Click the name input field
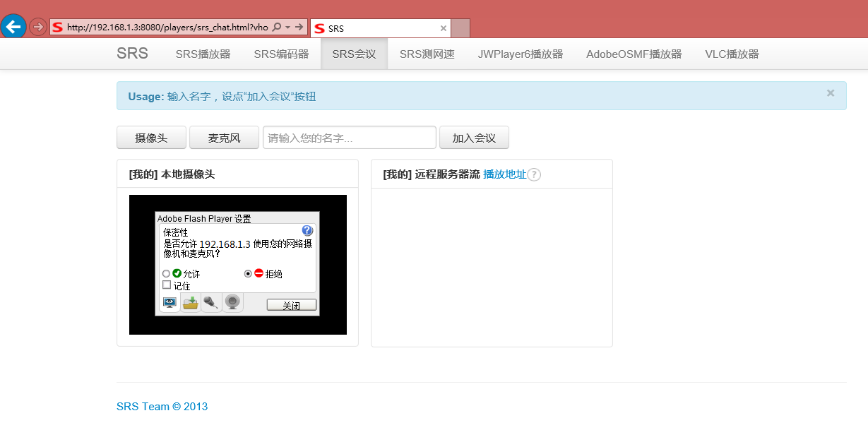The height and width of the screenshot is (430, 868). [x=349, y=138]
